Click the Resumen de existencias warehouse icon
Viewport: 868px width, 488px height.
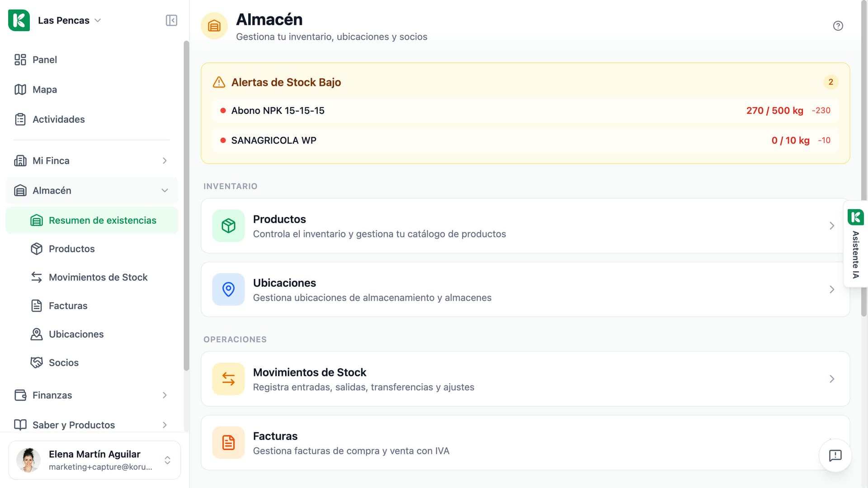(x=37, y=221)
